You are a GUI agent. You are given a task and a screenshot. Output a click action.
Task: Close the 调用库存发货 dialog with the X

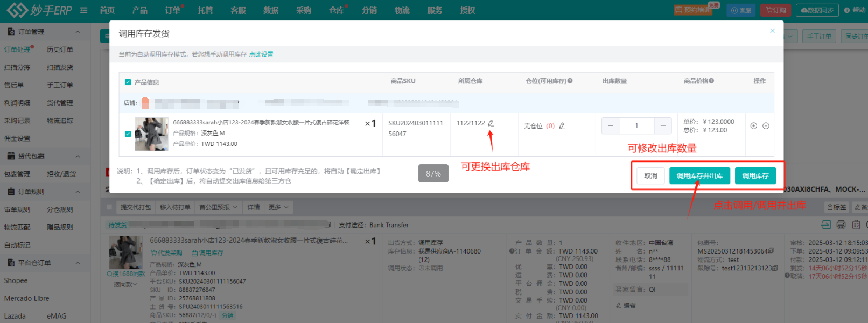[772, 31]
